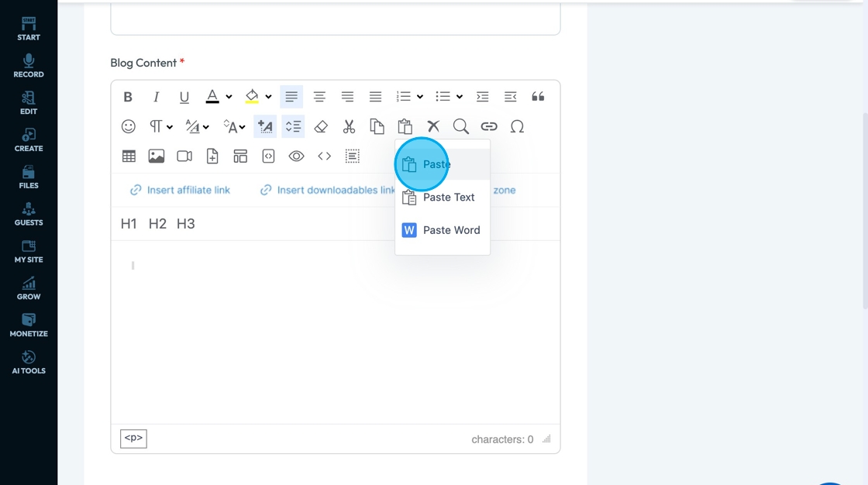Open MONETIZE in the sidebar
The image size is (868, 485).
[29, 325]
